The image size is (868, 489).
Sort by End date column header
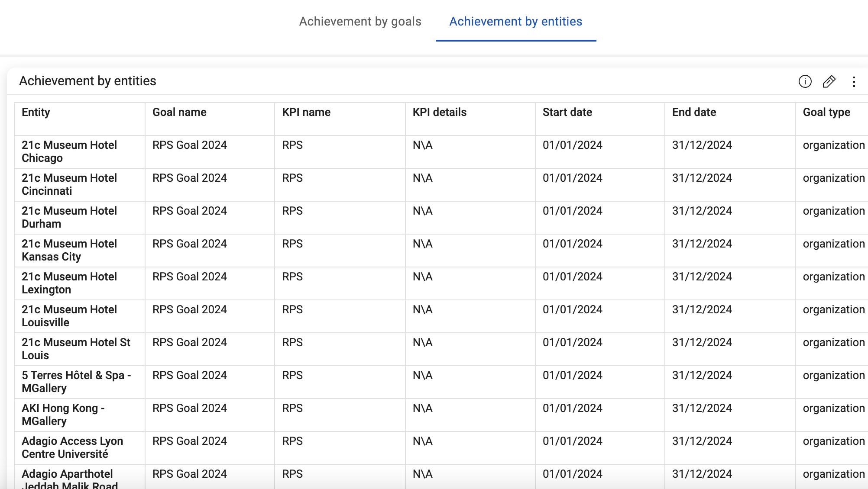tap(694, 112)
